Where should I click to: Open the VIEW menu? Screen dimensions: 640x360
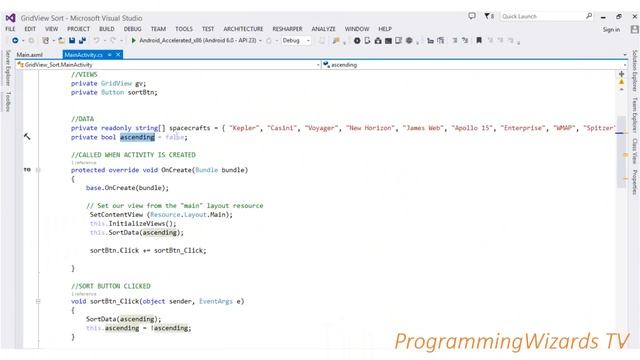click(x=51, y=29)
